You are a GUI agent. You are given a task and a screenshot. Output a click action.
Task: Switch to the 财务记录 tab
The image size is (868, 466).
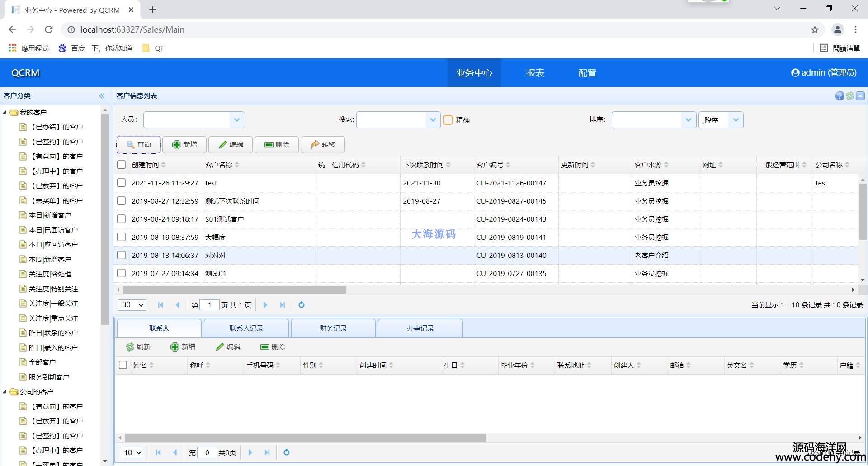pos(333,328)
